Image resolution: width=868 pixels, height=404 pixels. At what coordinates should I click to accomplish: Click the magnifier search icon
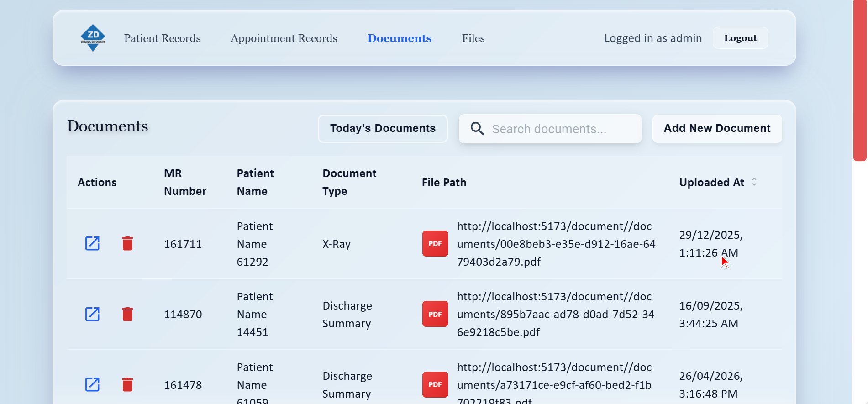click(x=477, y=129)
